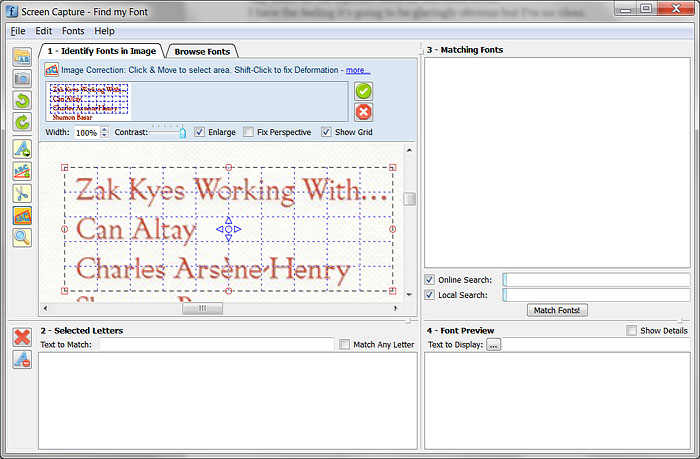The height and width of the screenshot is (459, 700).
Task: Switch to Browse Fonts tab
Action: click(202, 51)
